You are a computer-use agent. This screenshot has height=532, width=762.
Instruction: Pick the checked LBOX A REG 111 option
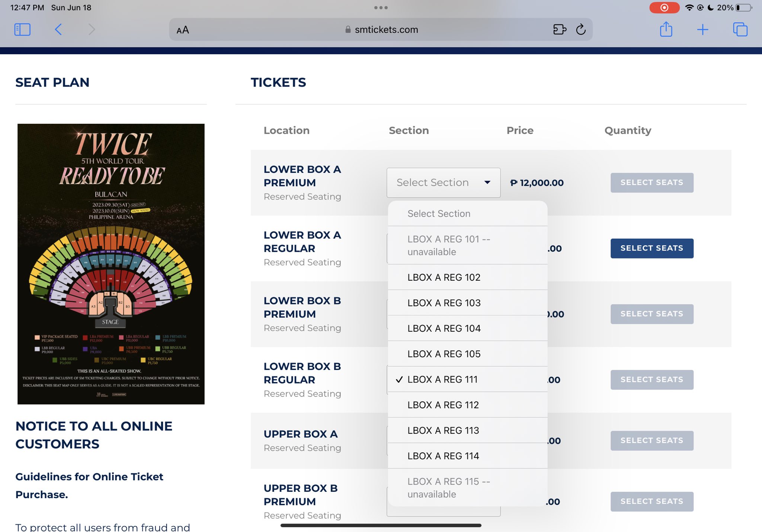[x=442, y=380]
